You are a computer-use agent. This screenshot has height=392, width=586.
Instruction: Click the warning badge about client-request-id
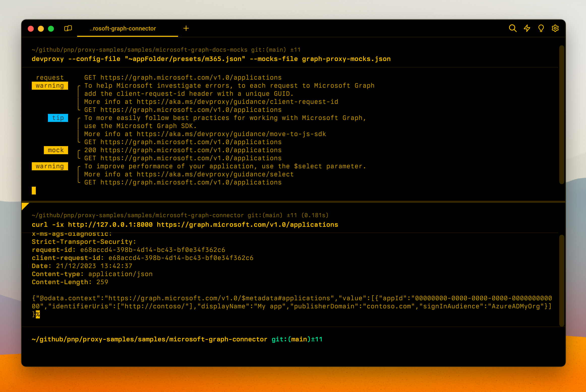tap(50, 85)
